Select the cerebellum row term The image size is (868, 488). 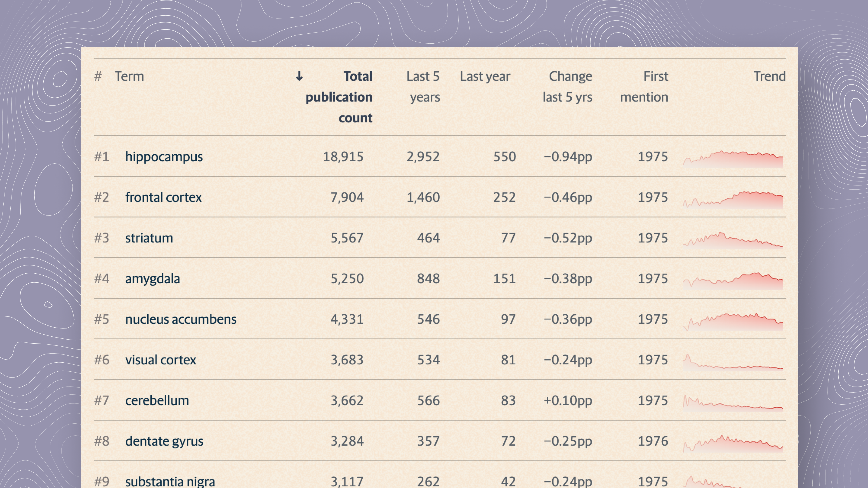(x=157, y=401)
